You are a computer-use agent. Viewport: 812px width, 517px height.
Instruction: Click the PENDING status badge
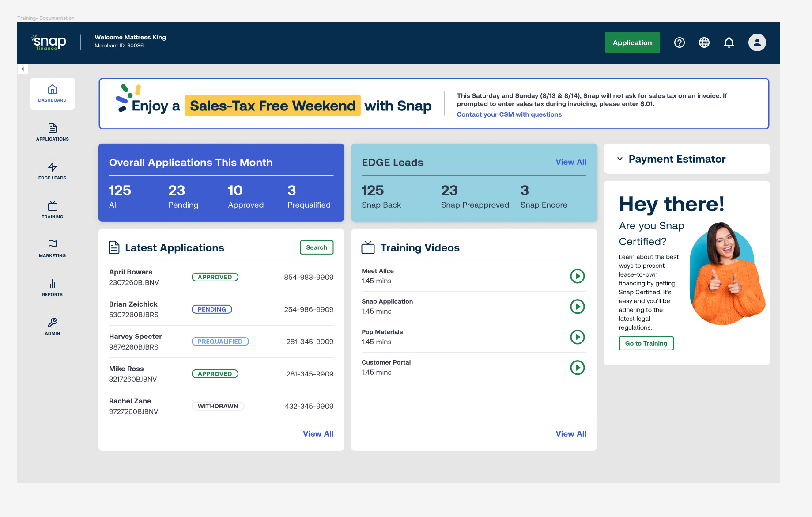[x=211, y=309]
